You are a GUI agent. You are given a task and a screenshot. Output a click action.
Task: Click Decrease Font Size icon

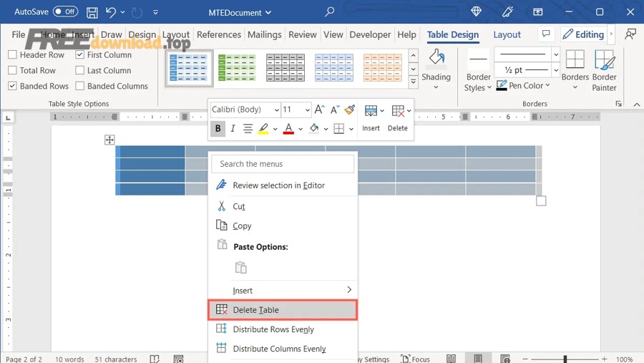(x=335, y=110)
